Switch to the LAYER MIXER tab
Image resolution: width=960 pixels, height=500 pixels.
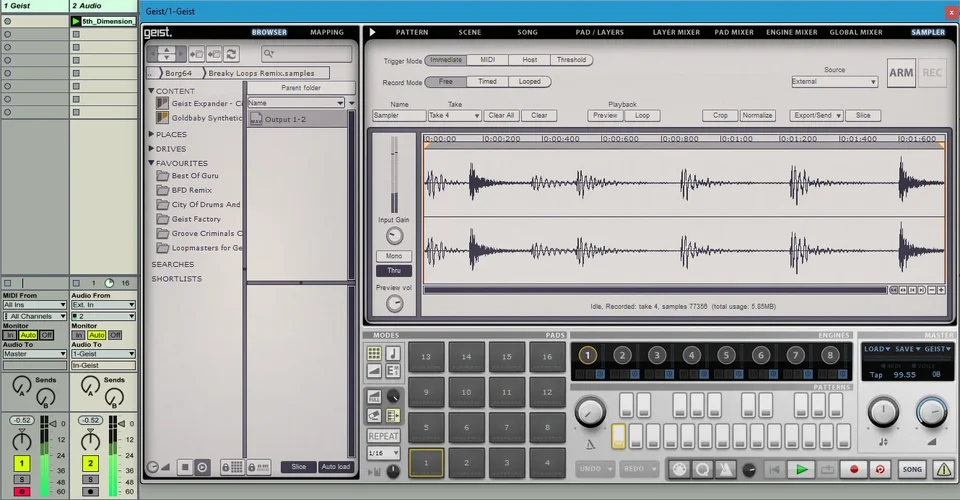pyautogui.click(x=676, y=32)
